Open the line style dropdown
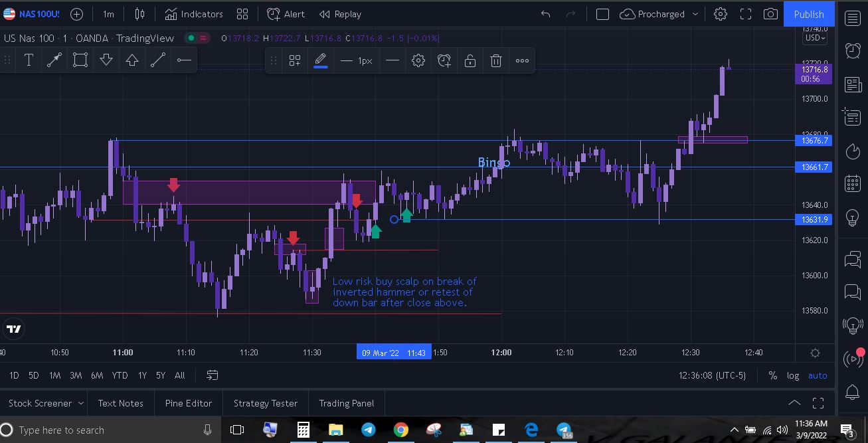 pyautogui.click(x=392, y=60)
